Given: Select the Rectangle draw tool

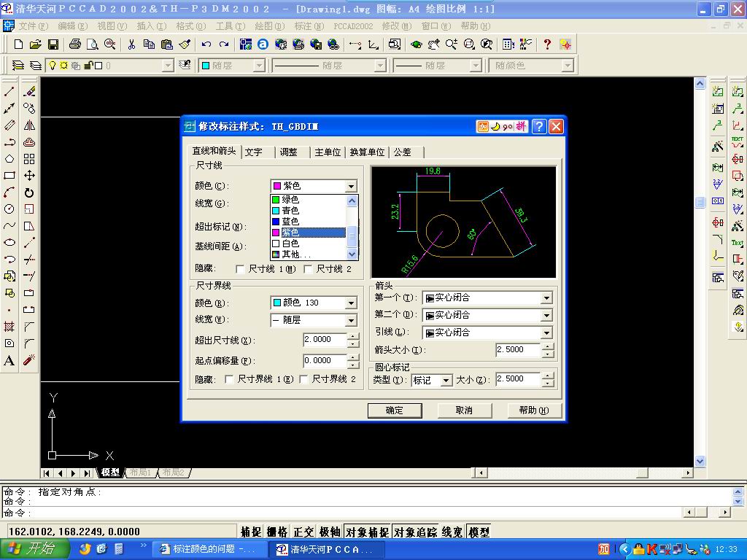Looking at the screenshot, I should pyautogui.click(x=9, y=175).
